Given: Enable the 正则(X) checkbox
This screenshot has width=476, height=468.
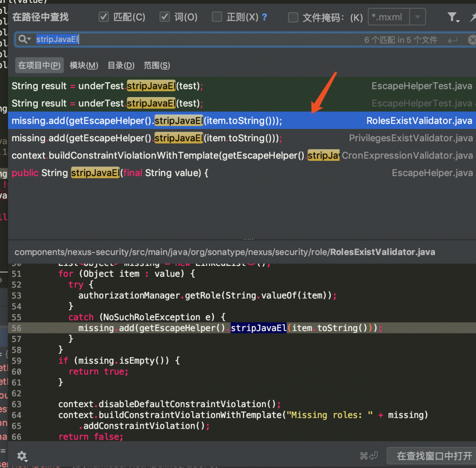Looking at the screenshot, I should click(x=217, y=16).
